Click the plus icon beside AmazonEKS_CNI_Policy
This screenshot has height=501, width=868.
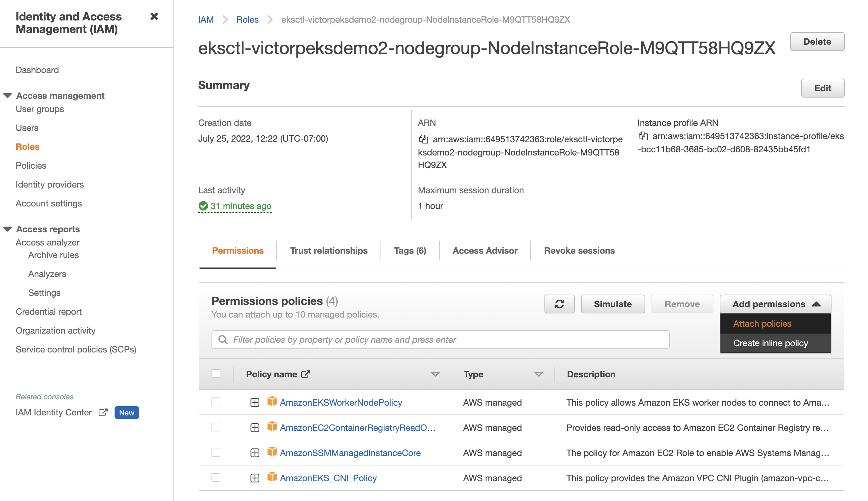pyautogui.click(x=255, y=478)
